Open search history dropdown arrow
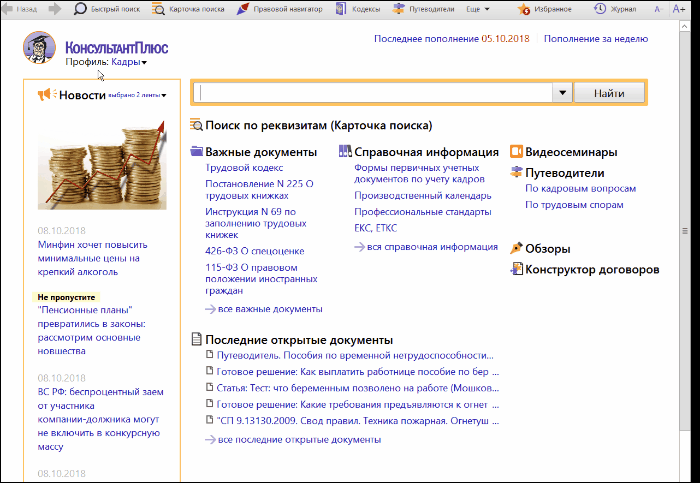Image resolution: width=700 pixels, height=483 pixels. (x=562, y=93)
